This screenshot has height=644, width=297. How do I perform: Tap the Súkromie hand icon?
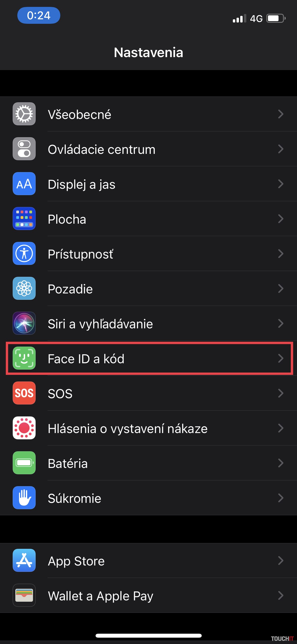24,498
